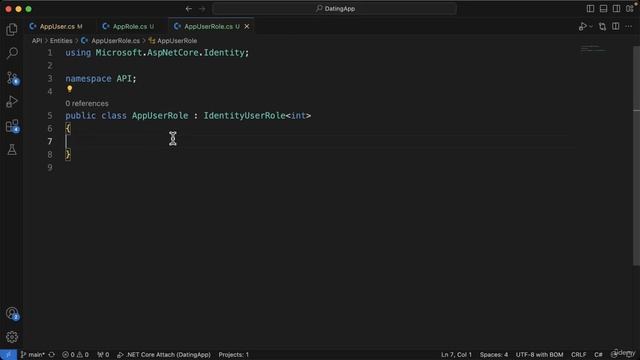Change the UTF-8 with BOM encoding

(x=539, y=355)
